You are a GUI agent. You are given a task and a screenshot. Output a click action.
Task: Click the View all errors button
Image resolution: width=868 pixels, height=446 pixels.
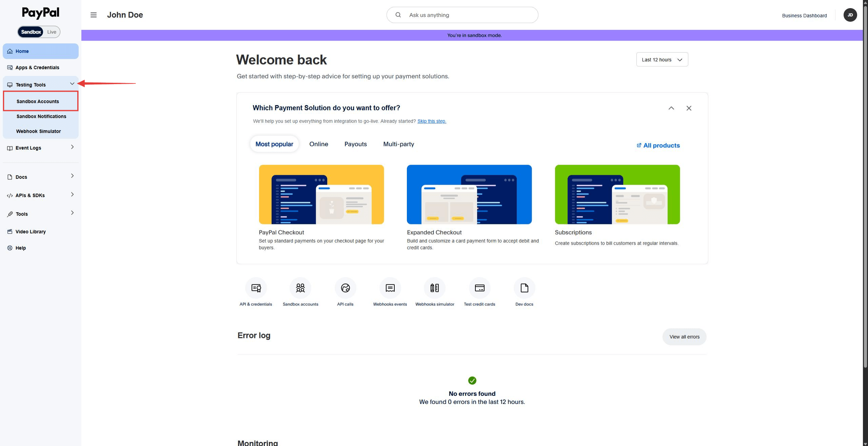point(684,337)
